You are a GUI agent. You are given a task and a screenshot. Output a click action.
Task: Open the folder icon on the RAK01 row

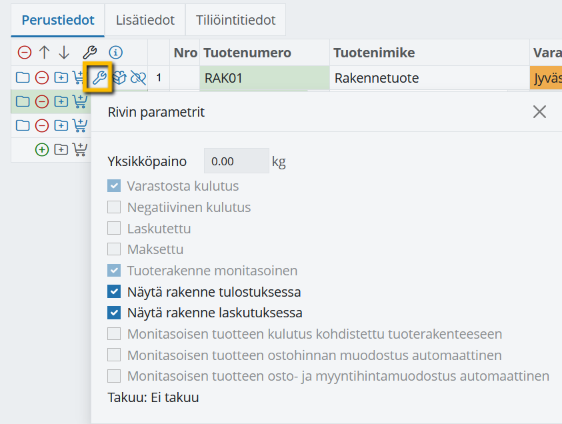(23, 77)
